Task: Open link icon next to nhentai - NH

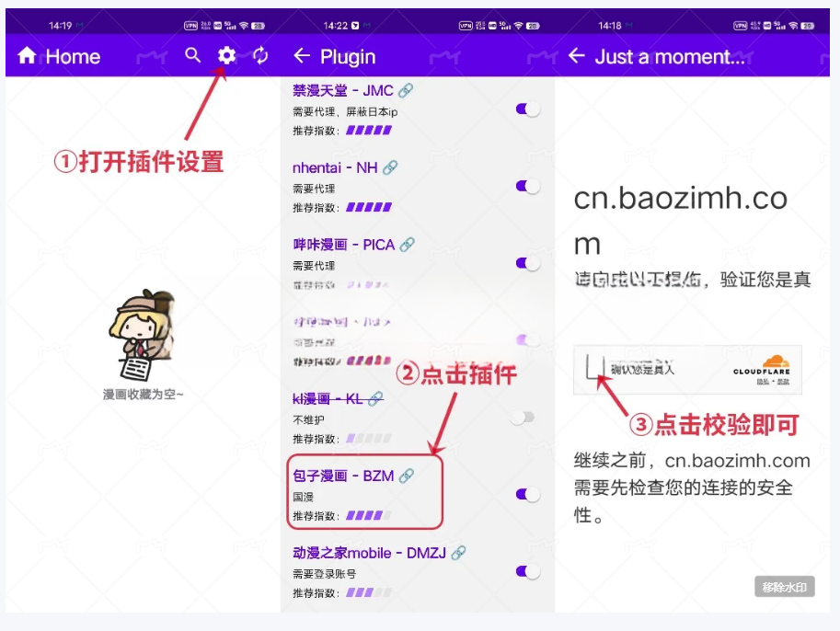Action: (390, 167)
